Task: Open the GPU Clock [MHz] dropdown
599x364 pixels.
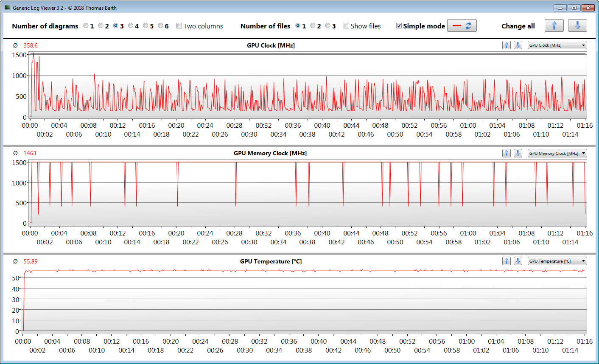Action: (x=557, y=45)
